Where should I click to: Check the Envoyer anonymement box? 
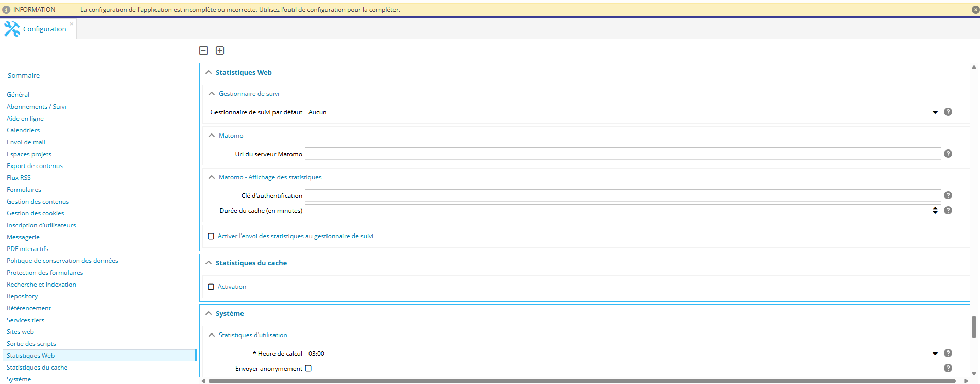(308, 369)
